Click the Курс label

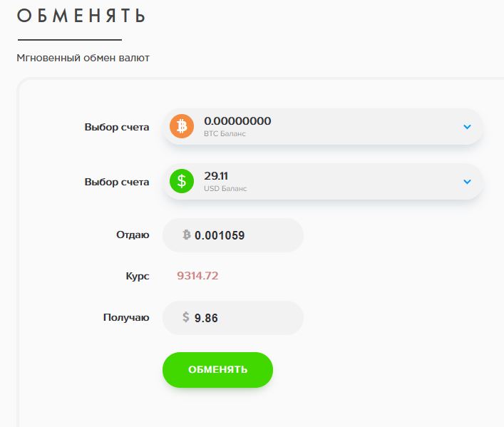click(x=138, y=276)
